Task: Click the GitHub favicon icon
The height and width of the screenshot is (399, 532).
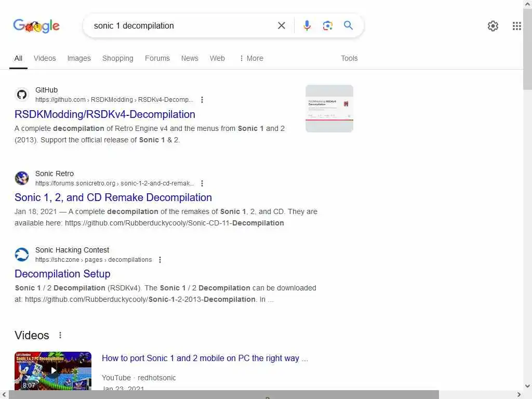Action: 22,95
